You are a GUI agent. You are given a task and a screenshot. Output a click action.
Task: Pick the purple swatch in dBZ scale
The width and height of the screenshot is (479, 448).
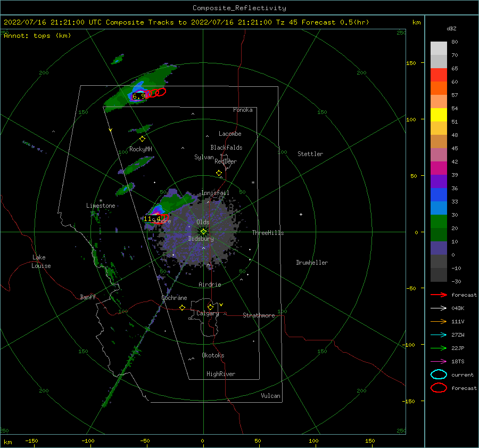[439, 181]
